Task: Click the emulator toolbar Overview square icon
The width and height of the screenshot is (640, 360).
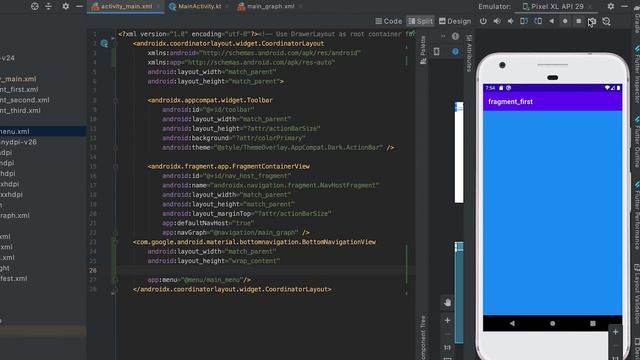Action: tap(579, 21)
